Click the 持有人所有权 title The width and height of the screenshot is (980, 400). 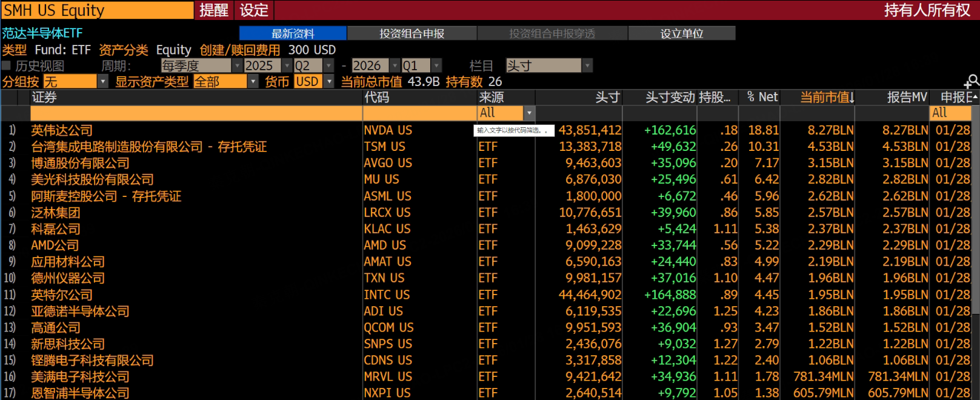927,10
